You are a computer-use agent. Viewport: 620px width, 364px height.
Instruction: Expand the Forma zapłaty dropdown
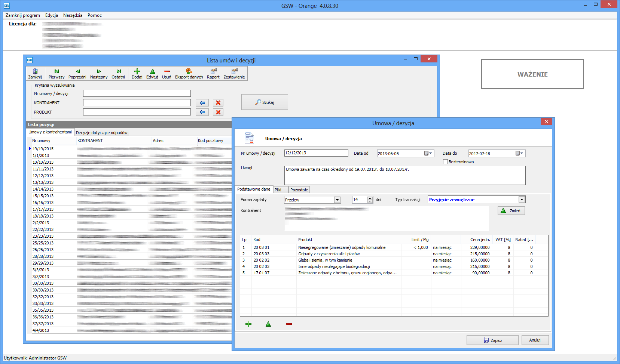click(337, 200)
